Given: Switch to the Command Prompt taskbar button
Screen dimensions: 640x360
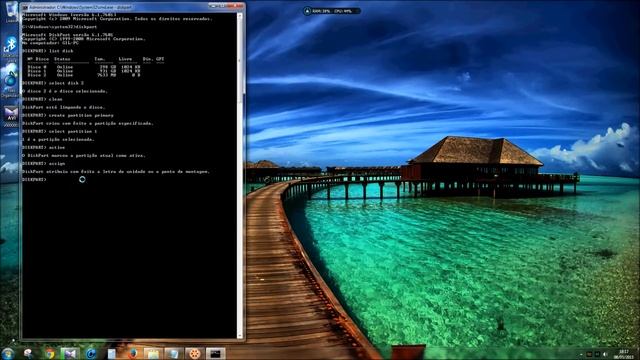Looking at the screenshot, I should click(x=215, y=353).
